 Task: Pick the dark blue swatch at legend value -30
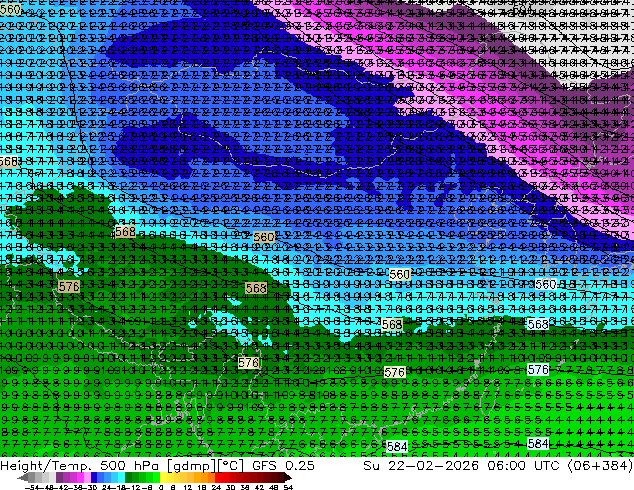click(x=94, y=477)
